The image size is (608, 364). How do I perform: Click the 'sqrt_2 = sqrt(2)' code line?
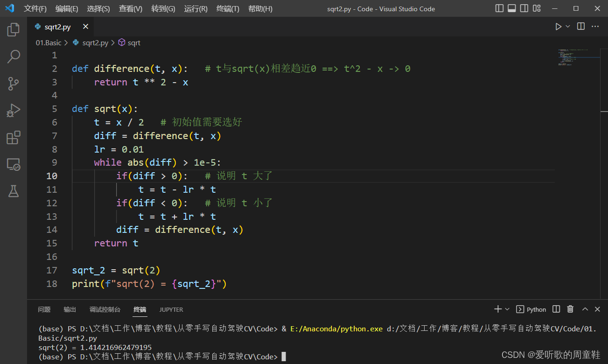pos(116,270)
